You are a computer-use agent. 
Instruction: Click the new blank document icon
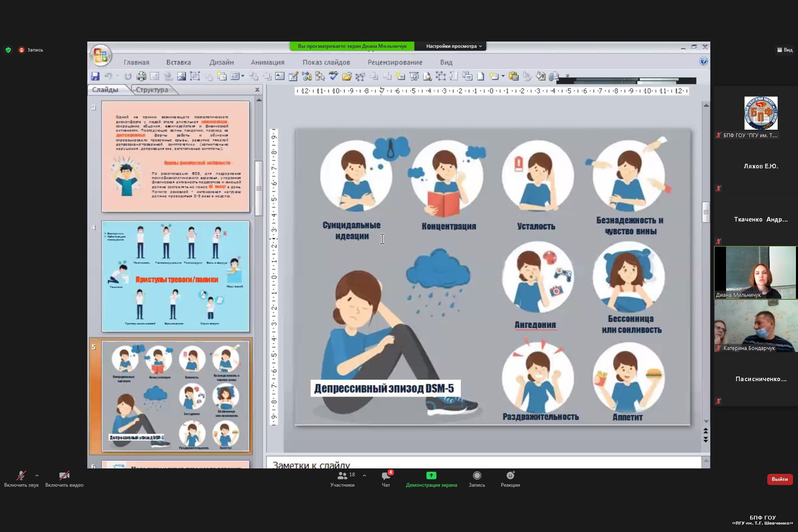point(480,76)
